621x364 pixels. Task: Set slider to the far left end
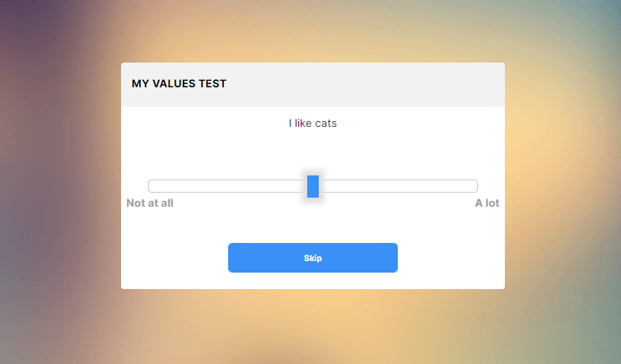(150, 186)
